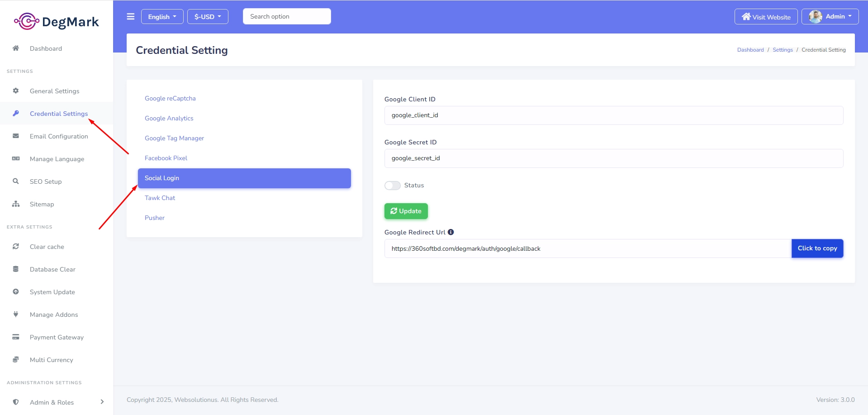This screenshot has height=415, width=868.
Task: Click the Database Clear icon
Action: (x=16, y=269)
